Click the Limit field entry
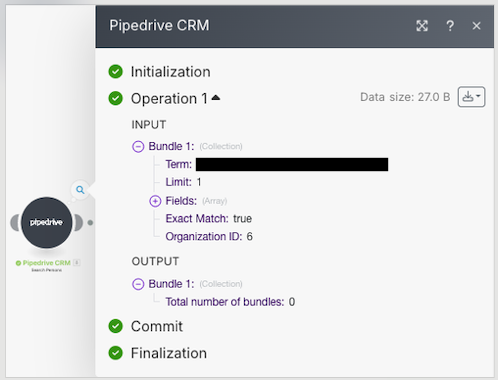The width and height of the screenshot is (498, 380). click(x=183, y=182)
